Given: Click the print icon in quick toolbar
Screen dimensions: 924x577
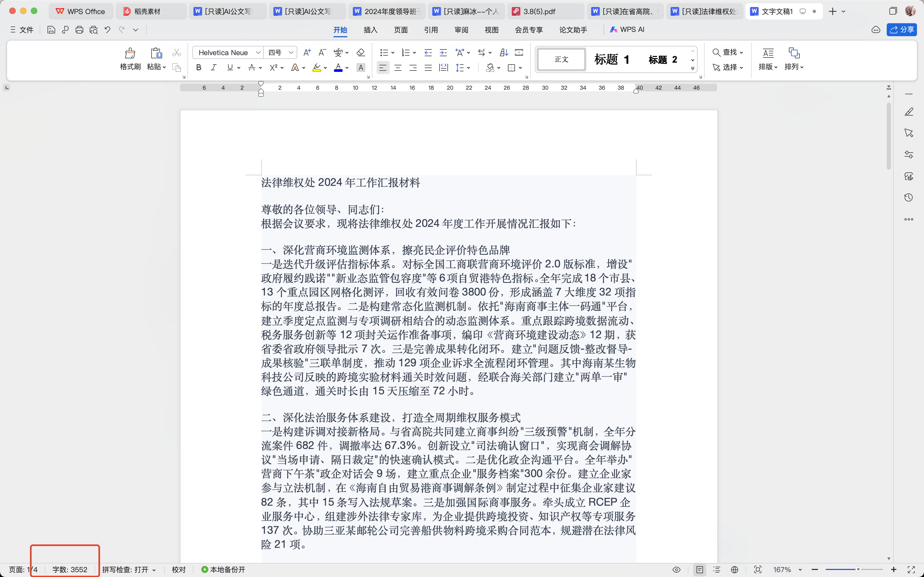Looking at the screenshot, I should (79, 30).
